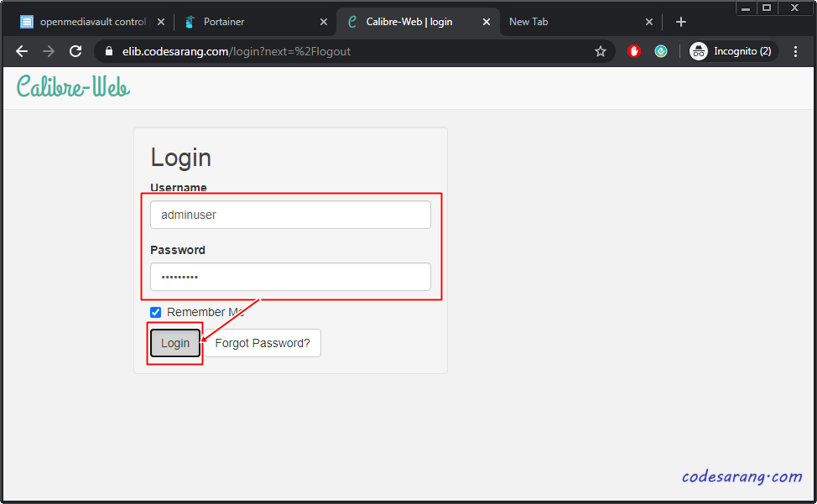This screenshot has width=817, height=504.
Task: Close the Portainer tab
Action: [x=324, y=22]
